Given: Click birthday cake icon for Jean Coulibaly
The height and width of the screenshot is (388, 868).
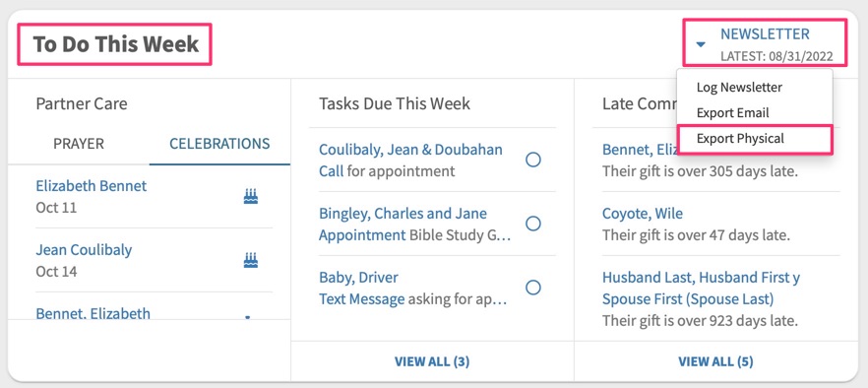Looking at the screenshot, I should (x=251, y=260).
